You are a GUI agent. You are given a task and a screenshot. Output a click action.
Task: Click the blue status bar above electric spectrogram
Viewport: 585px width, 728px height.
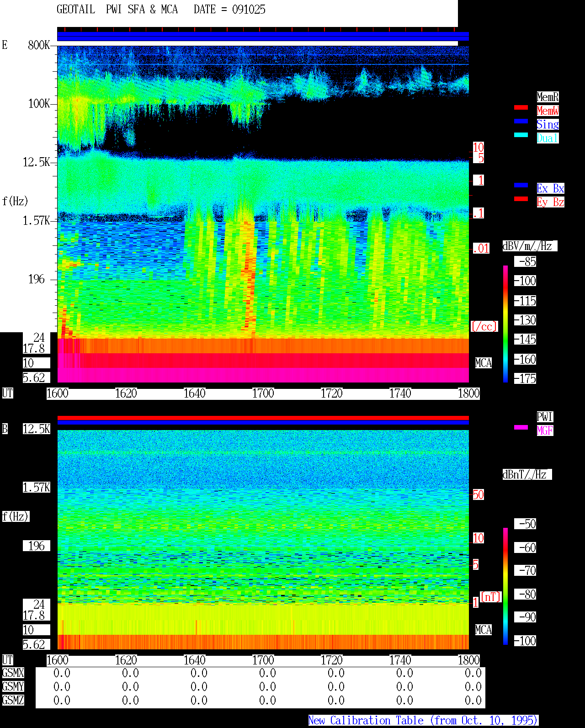coord(263,37)
